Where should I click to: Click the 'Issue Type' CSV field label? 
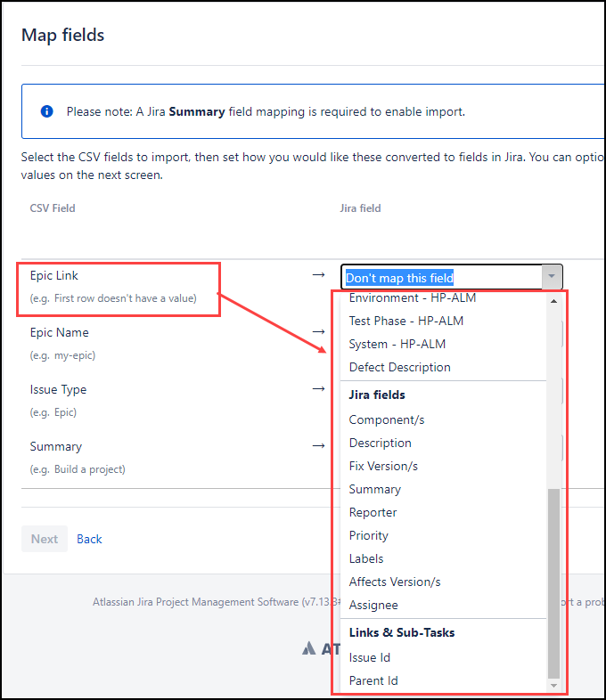58,390
